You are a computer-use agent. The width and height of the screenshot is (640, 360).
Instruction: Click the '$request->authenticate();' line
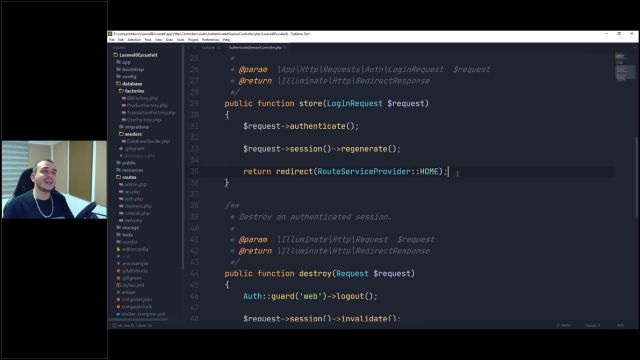(301, 127)
